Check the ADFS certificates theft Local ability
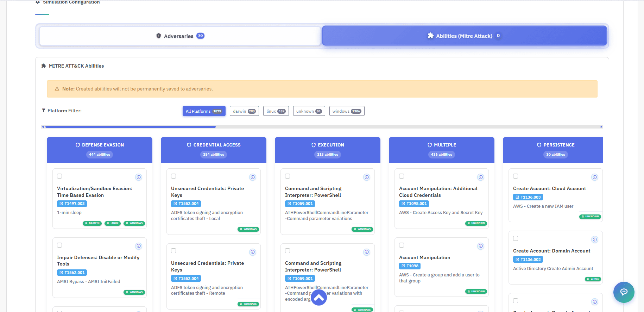This screenshot has height=312, width=644. [x=173, y=176]
